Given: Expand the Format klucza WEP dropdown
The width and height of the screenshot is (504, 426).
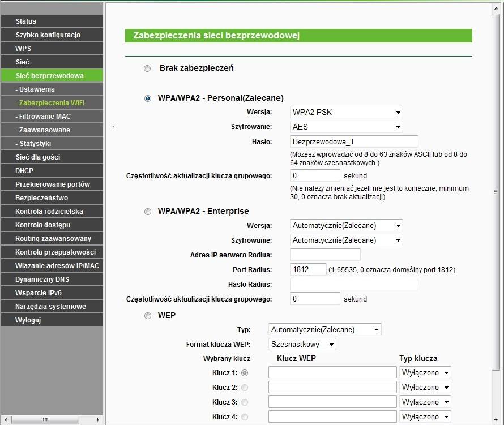Looking at the screenshot, I should [302, 344].
